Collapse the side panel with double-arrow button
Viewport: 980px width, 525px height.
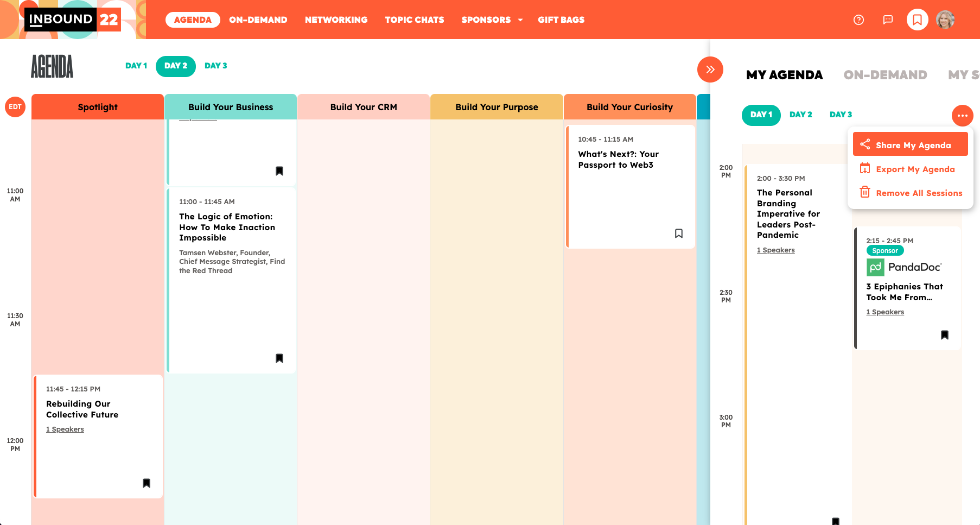[x=710, y=69]
